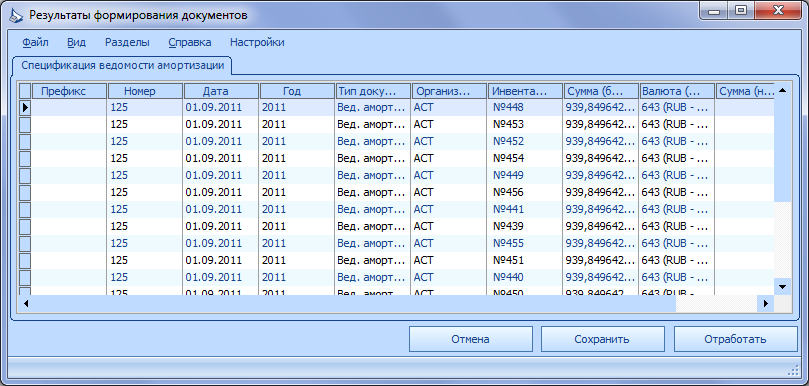Select the row selector for №440
Image resolution: width=809 pixels, height=386 pixels.
coord(25,278)
